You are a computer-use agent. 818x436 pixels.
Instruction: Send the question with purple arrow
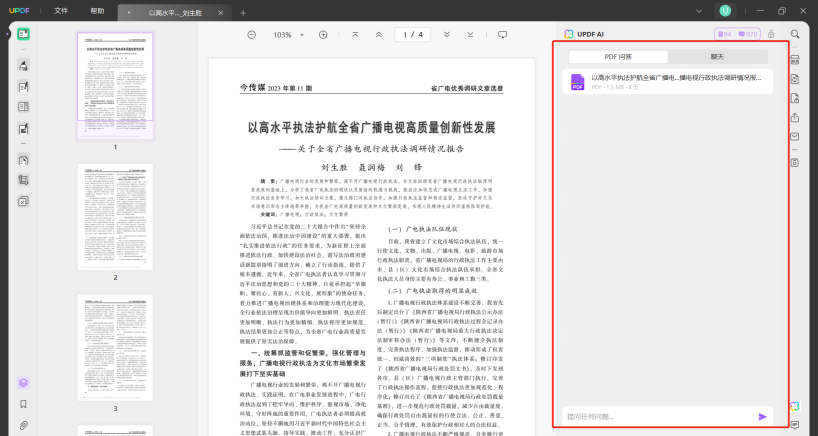(762, 417)
